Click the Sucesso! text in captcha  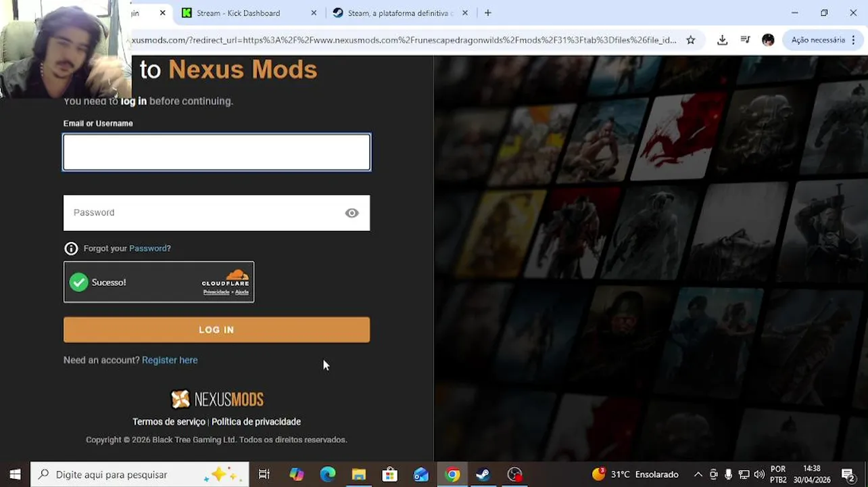point(109,283)
